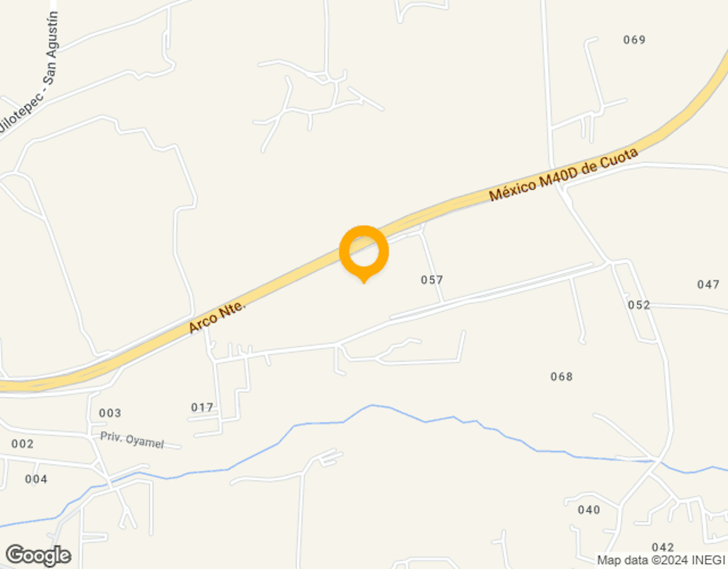Image resolution: width=728 pixels, height=569 pixels.
Task: Click the 040 area label
Action: [589, 510]
